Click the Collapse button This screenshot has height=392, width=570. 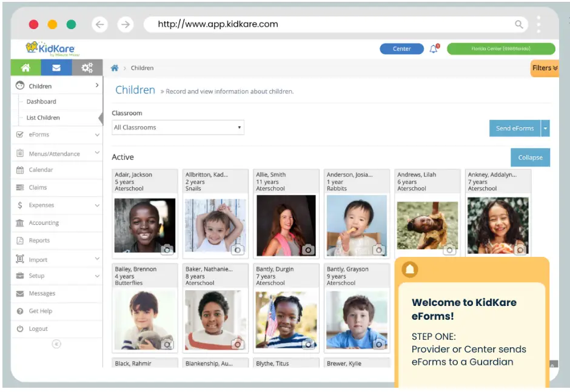point(530,158)
